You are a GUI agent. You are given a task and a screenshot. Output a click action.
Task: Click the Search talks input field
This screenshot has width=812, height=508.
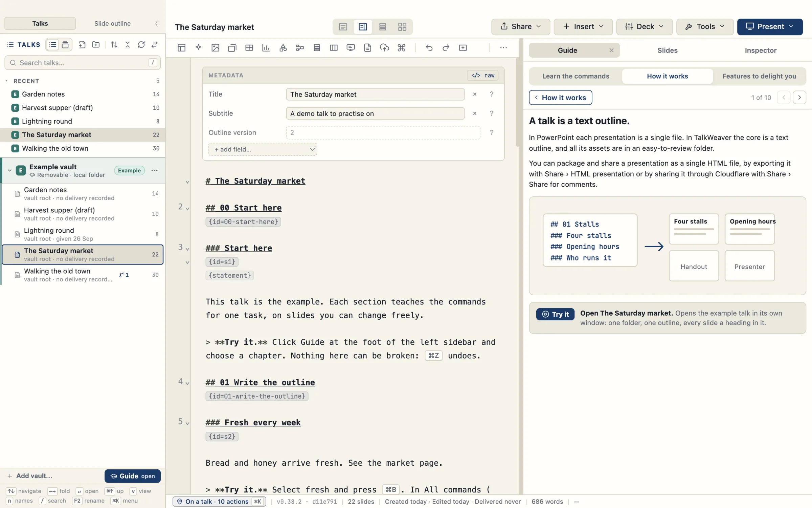[83, 63]
